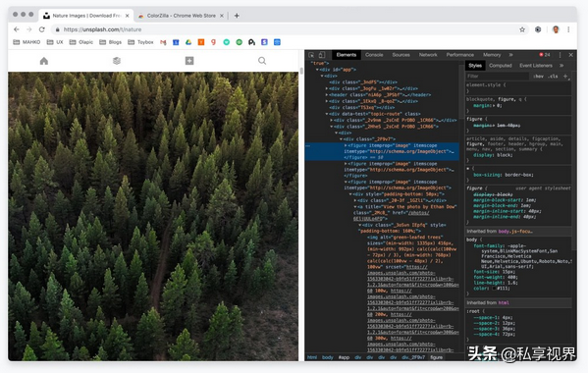Switch to the Elements tab
Viewport: 588px width, 373px height.
click(x=347, y=55)
